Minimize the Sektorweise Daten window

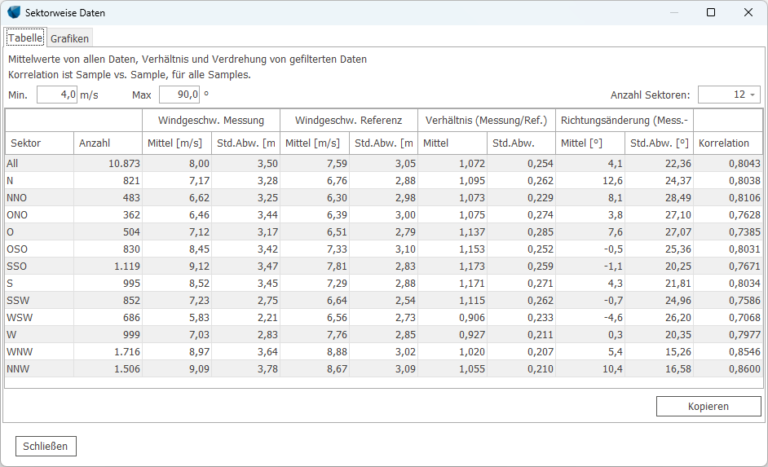point(673,13)
